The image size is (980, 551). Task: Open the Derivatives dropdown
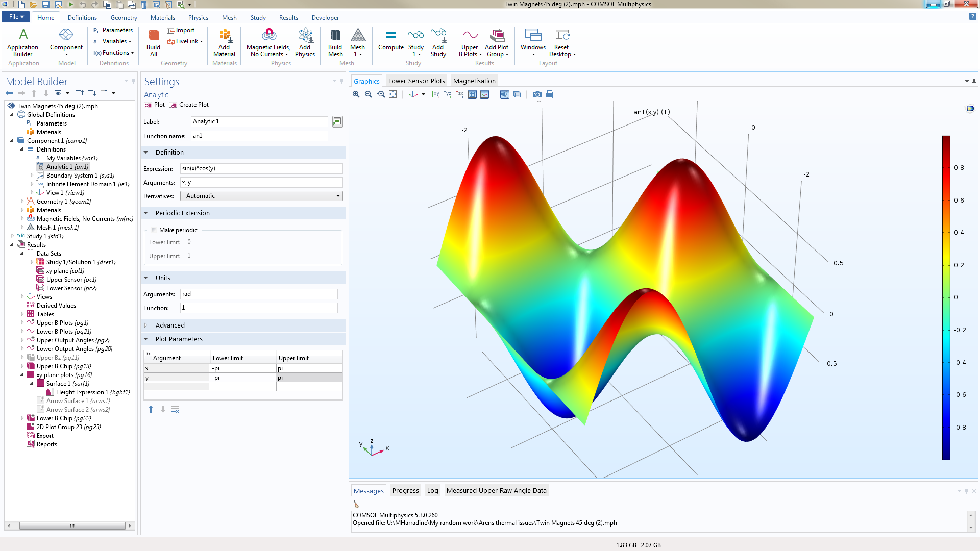[x=261, y=196]
